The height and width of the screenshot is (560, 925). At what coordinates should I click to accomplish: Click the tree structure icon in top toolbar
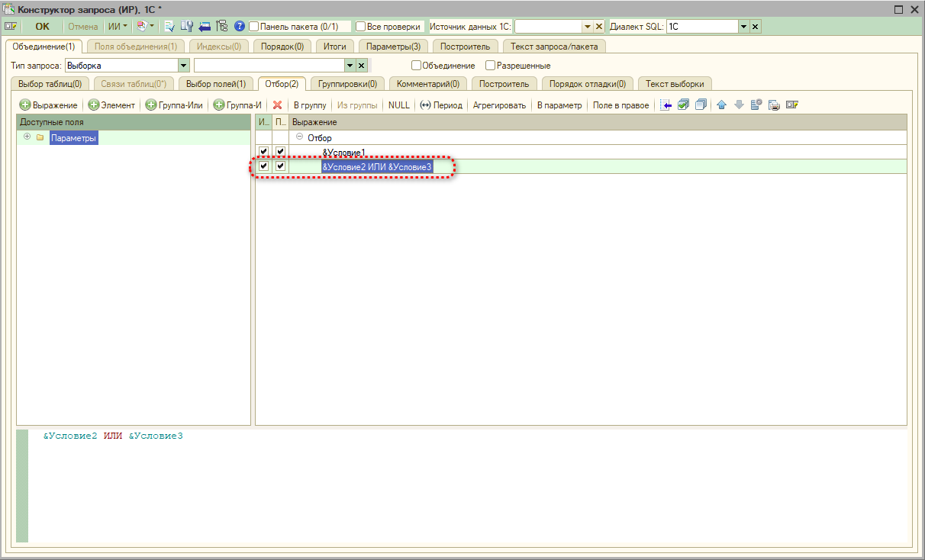coord(222,27)
